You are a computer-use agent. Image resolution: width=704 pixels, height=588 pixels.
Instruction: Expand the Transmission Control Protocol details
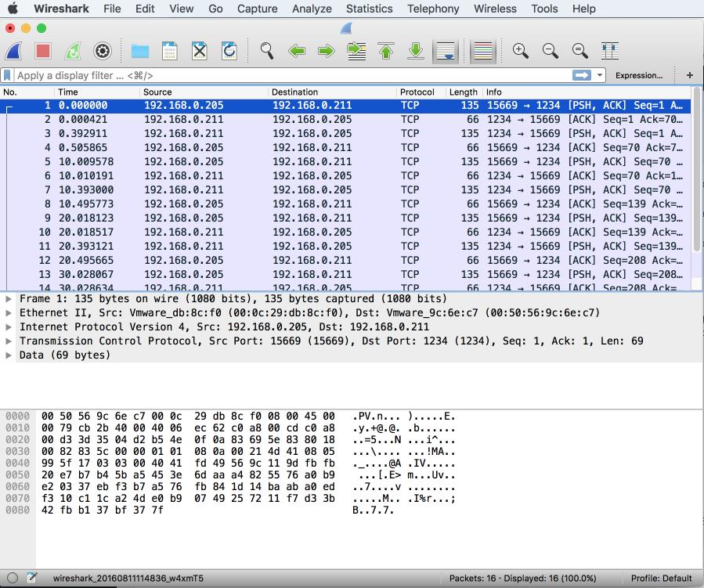[x=9, y=341]
